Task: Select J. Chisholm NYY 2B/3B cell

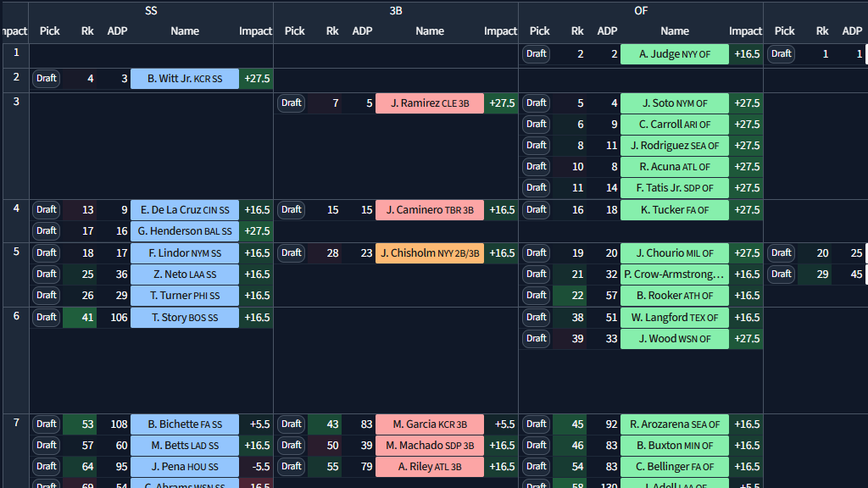Action: pyautogui.click(x=430, y=252)
